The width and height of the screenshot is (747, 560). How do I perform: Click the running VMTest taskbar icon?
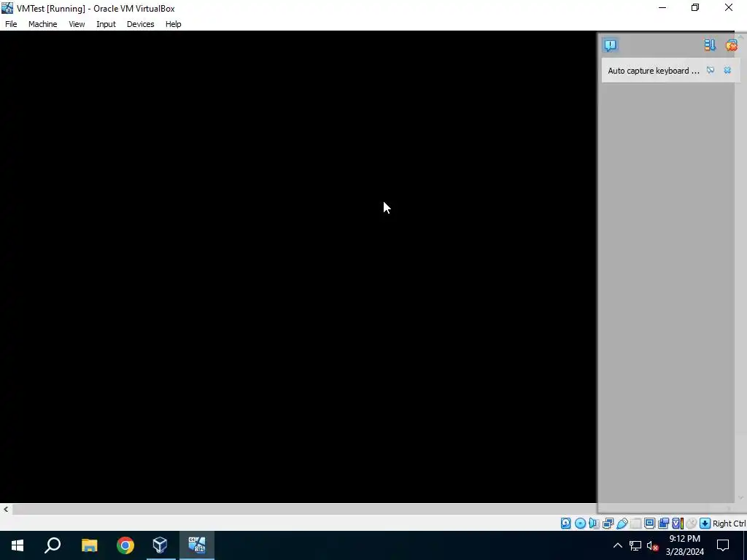(196, 545)
